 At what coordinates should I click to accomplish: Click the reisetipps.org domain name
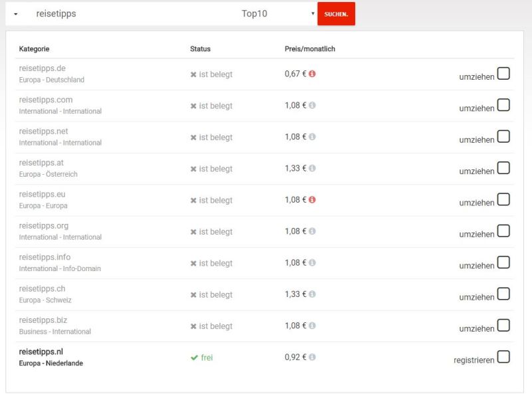pyautogui.click(x=43, y=226)
